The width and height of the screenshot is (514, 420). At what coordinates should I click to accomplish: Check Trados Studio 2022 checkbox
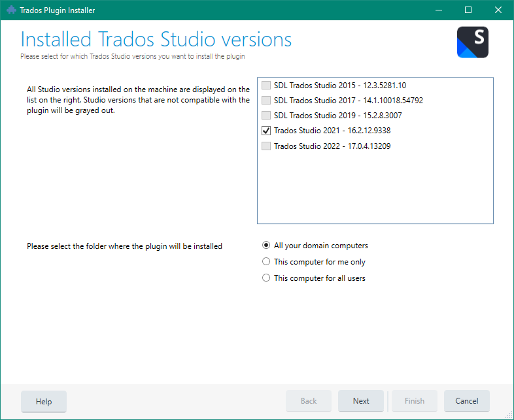pyautogui.click(x=266, y=146)
